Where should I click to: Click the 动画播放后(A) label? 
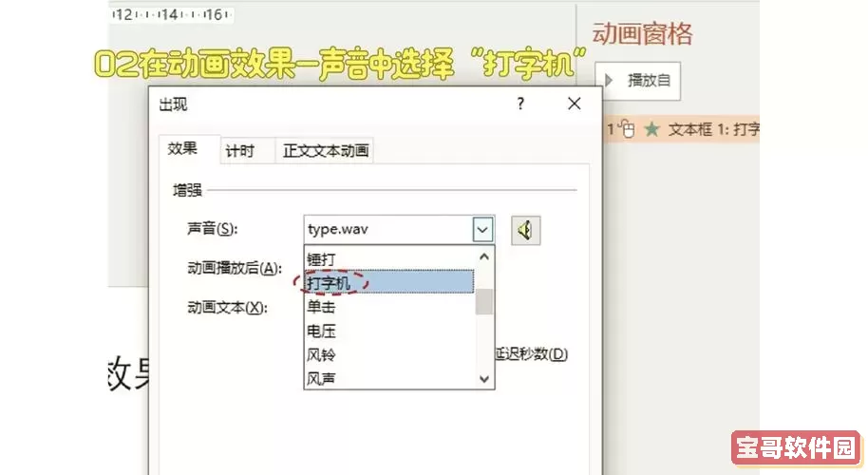pyautogui.click(x=235, y=268)
